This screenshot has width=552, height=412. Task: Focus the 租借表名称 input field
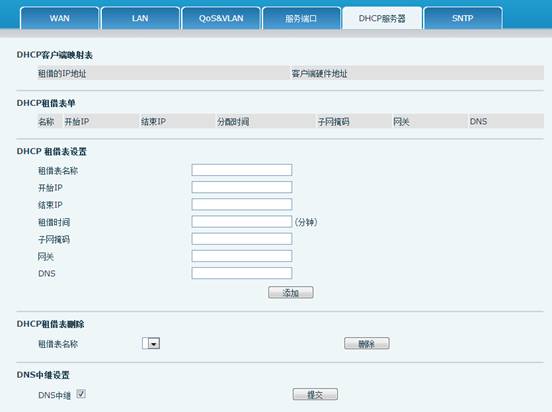tap(242, 170)
